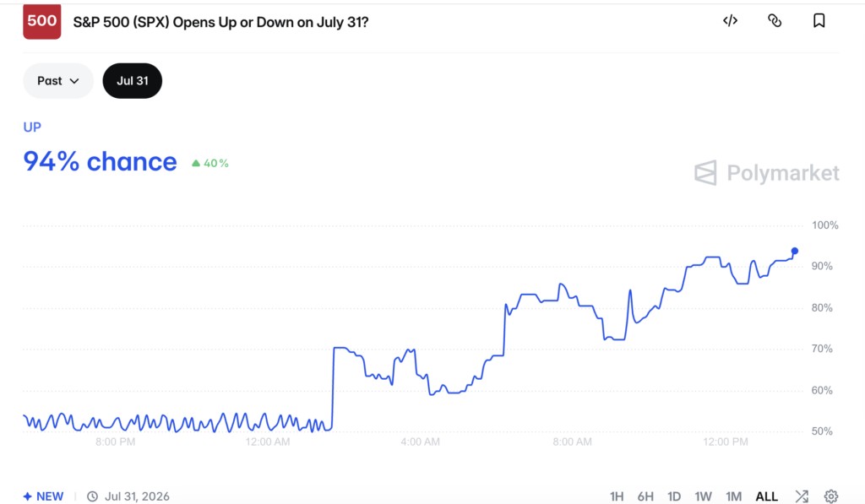Click the market title about July 31
865x504 pixels.
(x=220, y=22)
